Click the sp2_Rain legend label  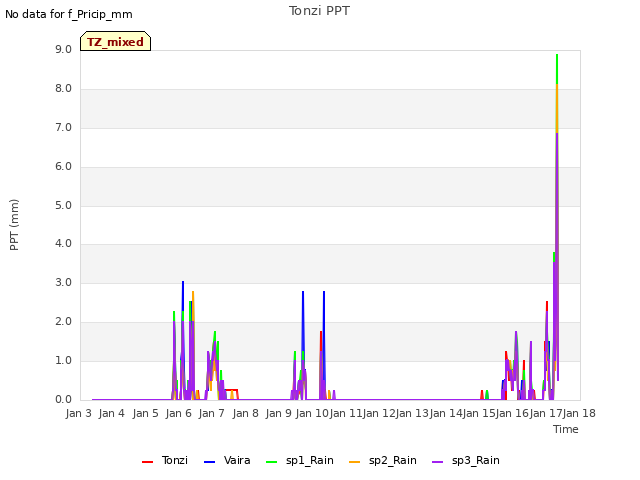click(x=393, y=460)
